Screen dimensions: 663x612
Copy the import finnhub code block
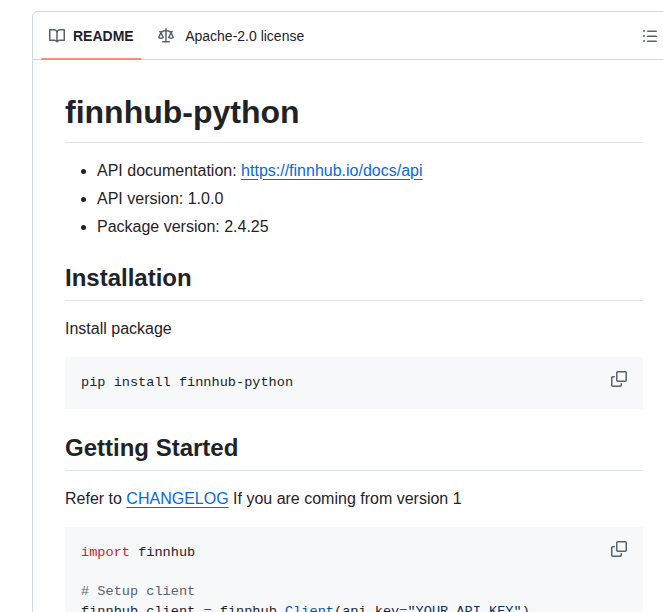[x=619, y=549]
